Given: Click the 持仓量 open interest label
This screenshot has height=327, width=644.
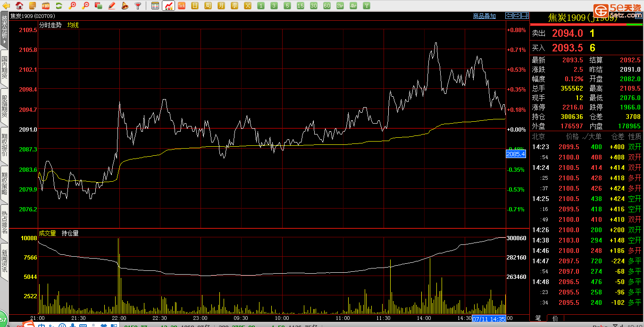Looking at the screenshot, I should [x=70, y=233].
